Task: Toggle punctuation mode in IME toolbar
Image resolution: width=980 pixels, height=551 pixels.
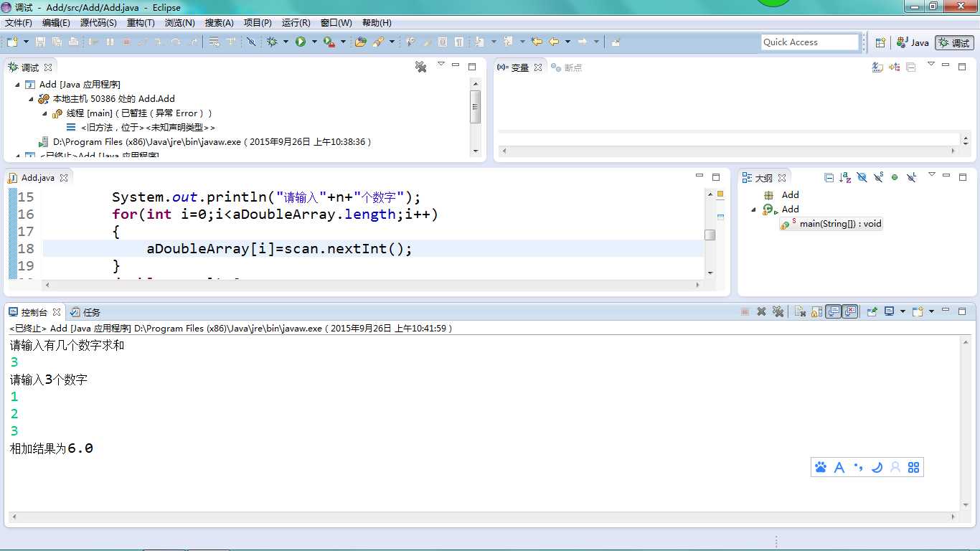Action: coord(858,467)
